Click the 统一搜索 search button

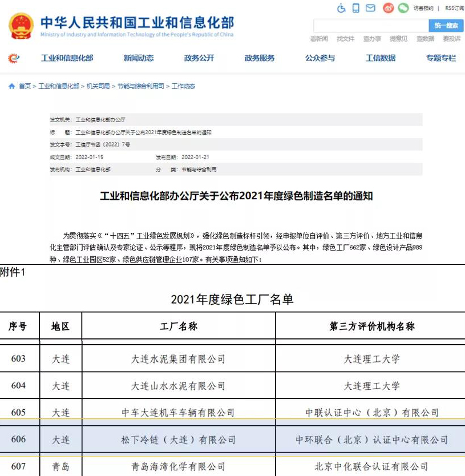[x=446, y=26]
